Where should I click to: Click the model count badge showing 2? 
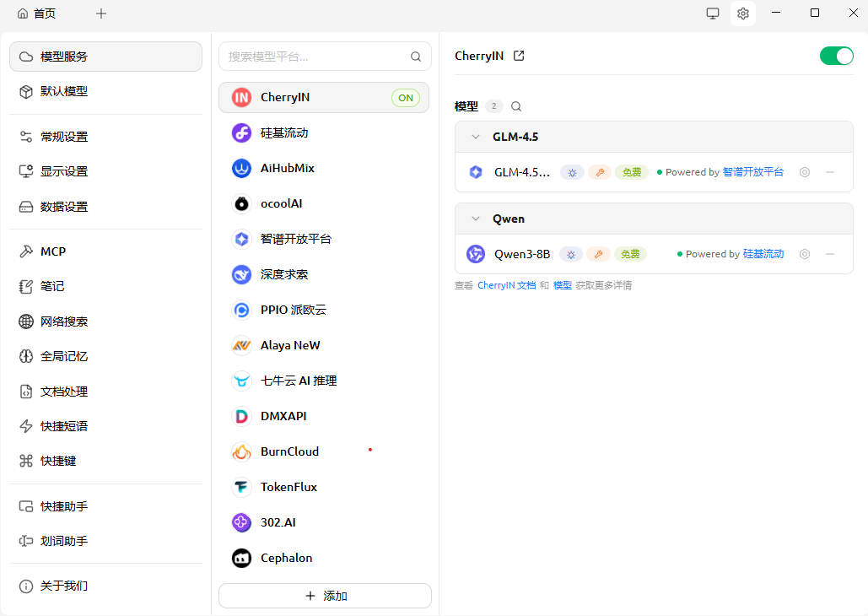(493, 106)
